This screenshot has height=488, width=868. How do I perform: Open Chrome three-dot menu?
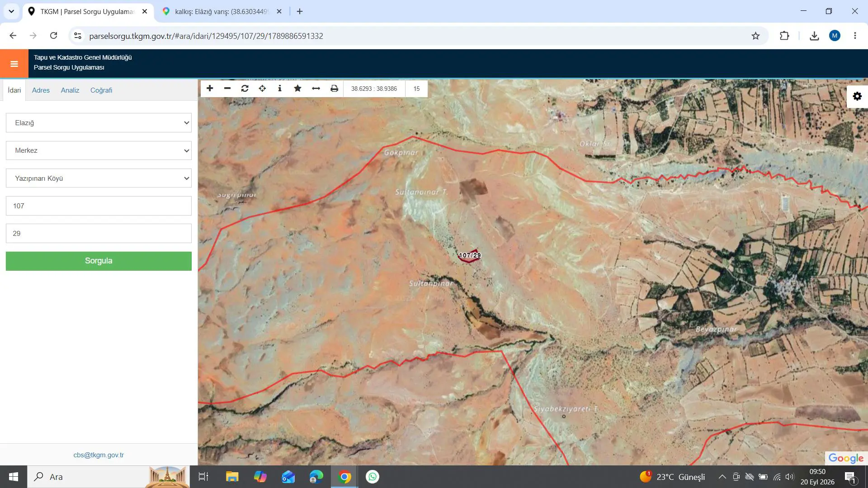pos(855,36)
